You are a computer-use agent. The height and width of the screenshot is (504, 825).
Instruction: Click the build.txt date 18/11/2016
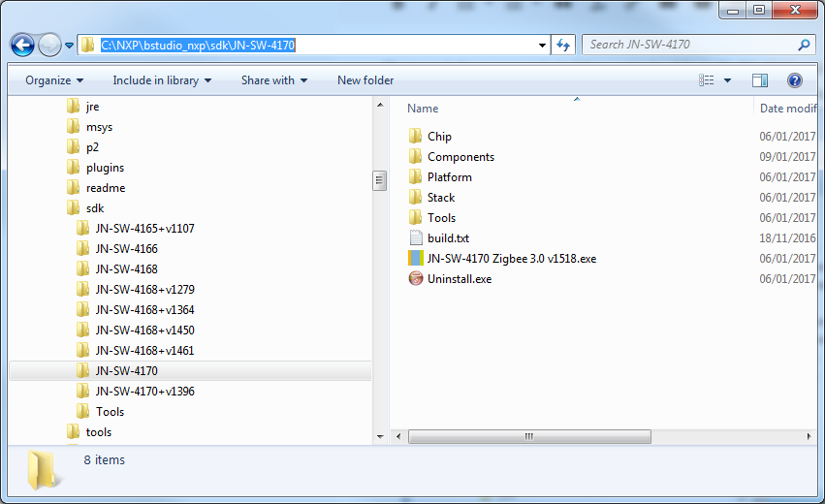(787, 238)
